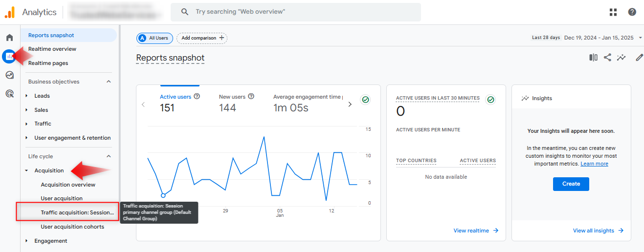Select the Reports icon in left rail
Viewport: 644px width, 252px height.
[9, 56]
